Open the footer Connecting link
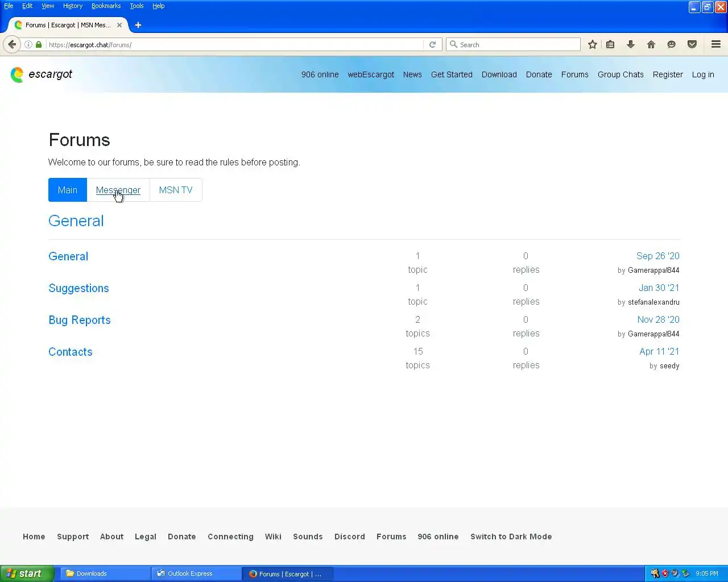The image size is (728, 582). 230,537
